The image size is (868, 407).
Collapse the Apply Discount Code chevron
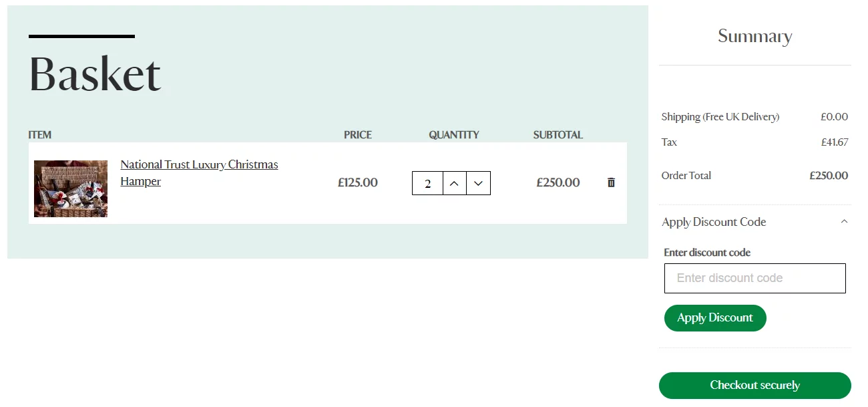(844, 221)
